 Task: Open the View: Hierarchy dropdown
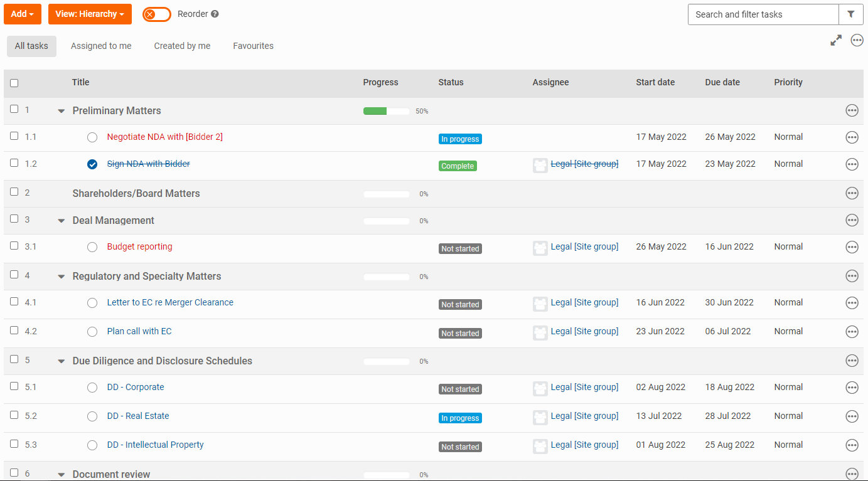[90, 14]
